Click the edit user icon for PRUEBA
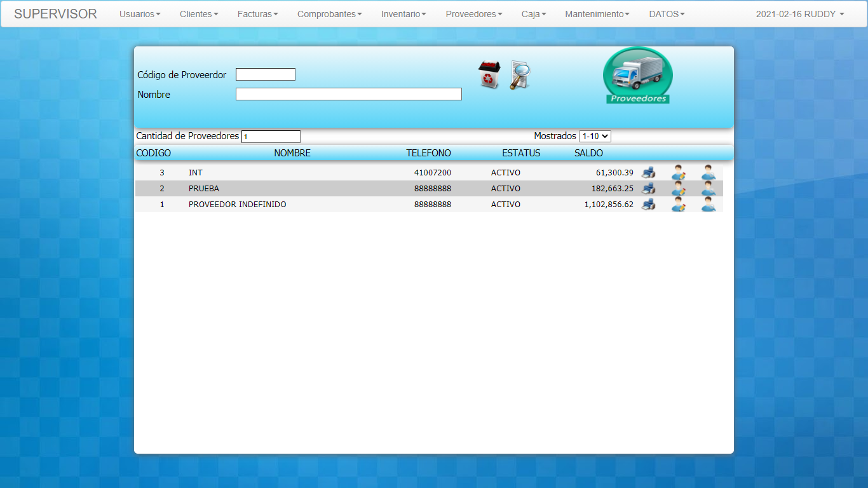This screenshot has width=868, height=488. (678, 189)
